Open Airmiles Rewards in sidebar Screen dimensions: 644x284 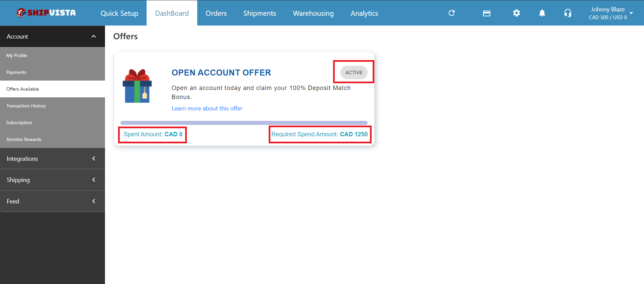coord(52,139)
